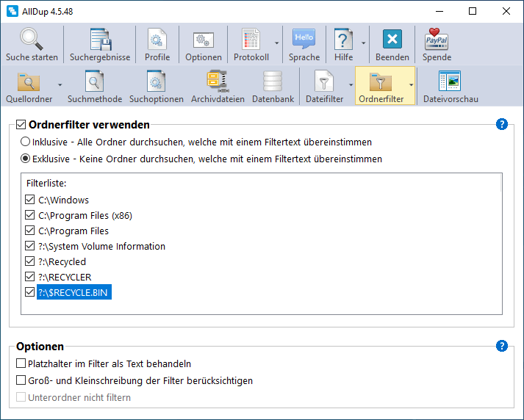Click the Beenden exit button
The width and height of the screenshot is (524, 420).
[392, 39]
